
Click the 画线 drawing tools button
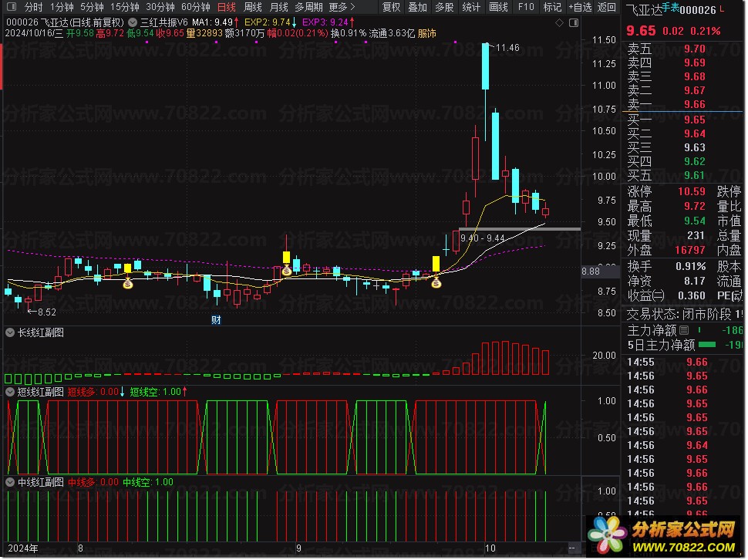[498, 7]
